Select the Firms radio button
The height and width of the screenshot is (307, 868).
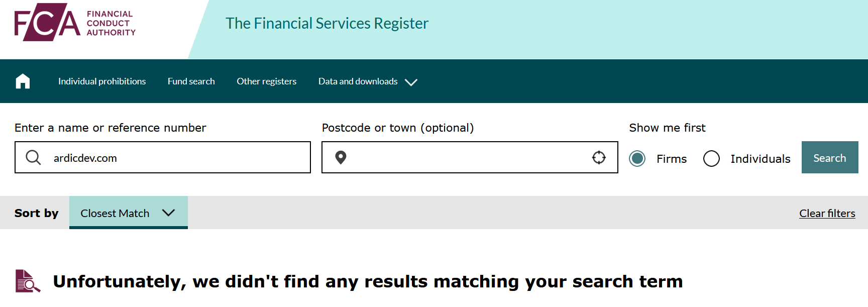(x=637, y=158)
